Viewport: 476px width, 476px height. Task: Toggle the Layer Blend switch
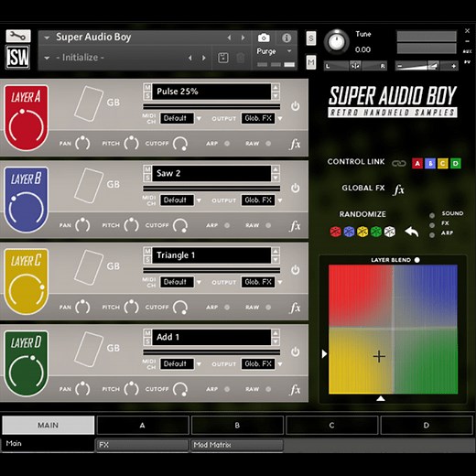click(417, 260)
